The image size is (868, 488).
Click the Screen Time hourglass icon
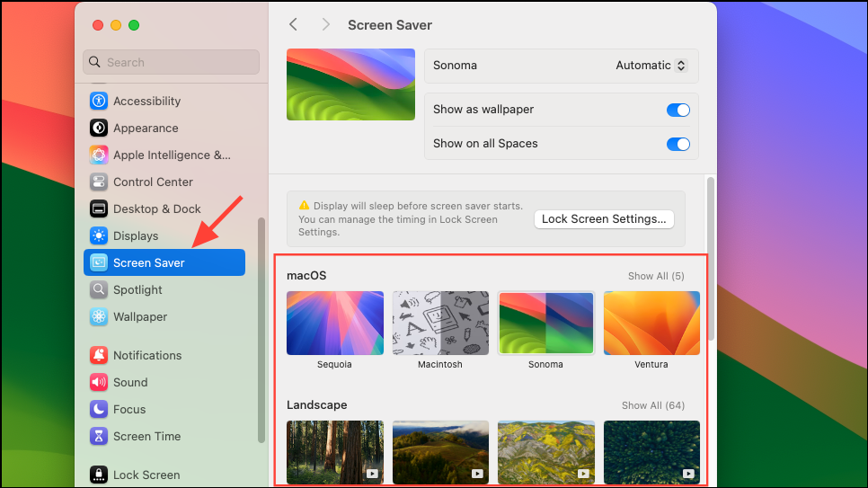99,437
